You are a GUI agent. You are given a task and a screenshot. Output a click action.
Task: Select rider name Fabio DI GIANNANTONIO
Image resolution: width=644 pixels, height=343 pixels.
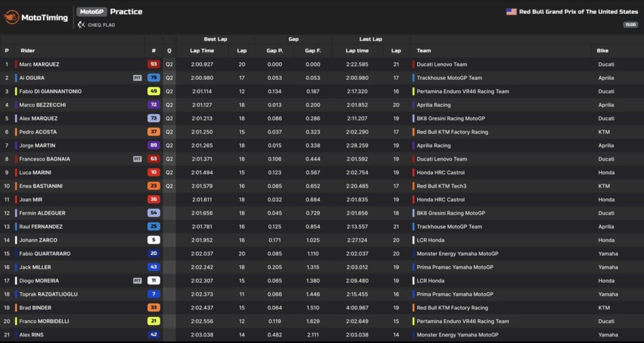pos(50,92)
